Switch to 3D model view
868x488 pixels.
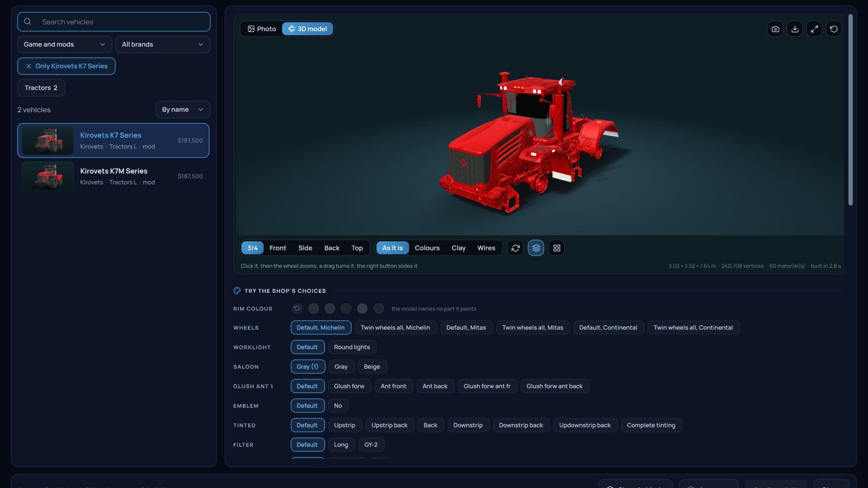point(307,29)
